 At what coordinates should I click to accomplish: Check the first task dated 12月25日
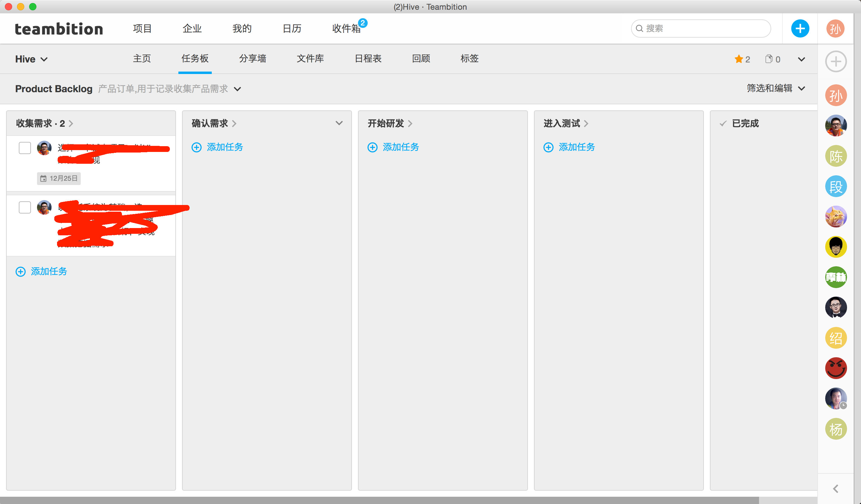pos(25,148)
